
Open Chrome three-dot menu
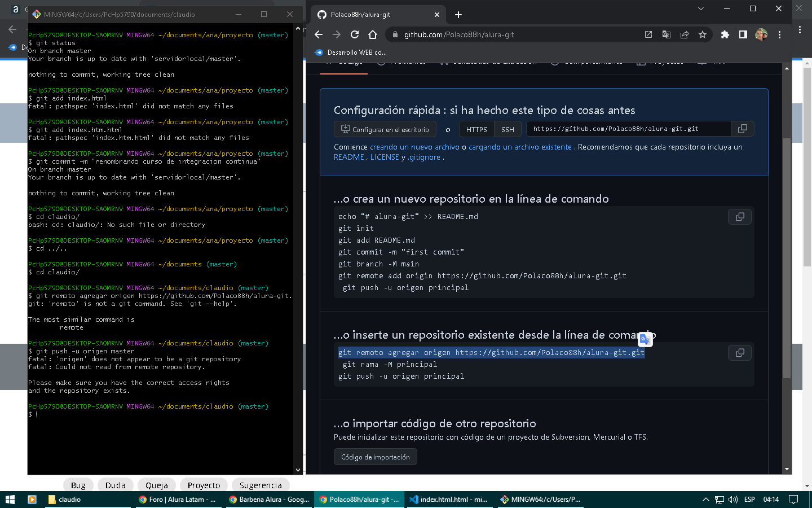(x=779, y=34)
